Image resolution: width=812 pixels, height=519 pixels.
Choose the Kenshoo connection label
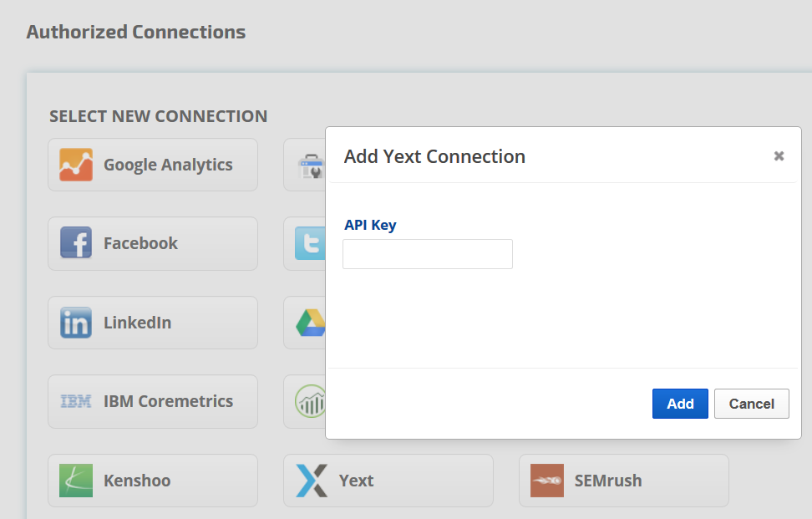[137, 481]
